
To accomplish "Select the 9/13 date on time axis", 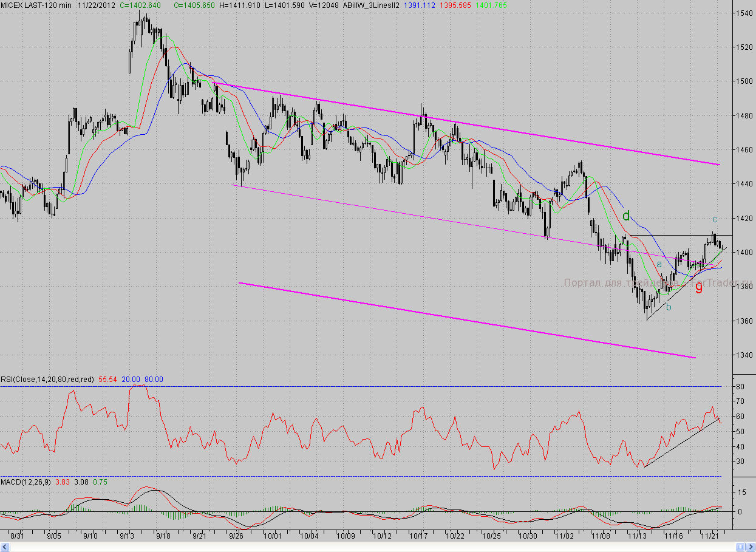I will [127, 536].
